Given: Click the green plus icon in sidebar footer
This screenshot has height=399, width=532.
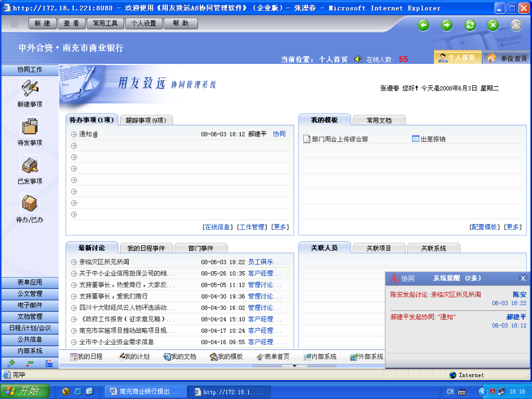Looking at the screenshot, I should click(11, 364).
